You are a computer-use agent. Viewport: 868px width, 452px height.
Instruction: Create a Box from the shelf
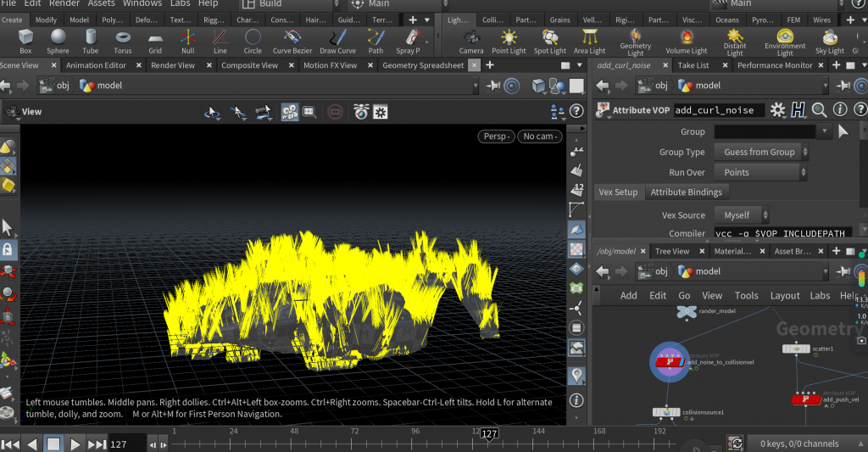25,42
